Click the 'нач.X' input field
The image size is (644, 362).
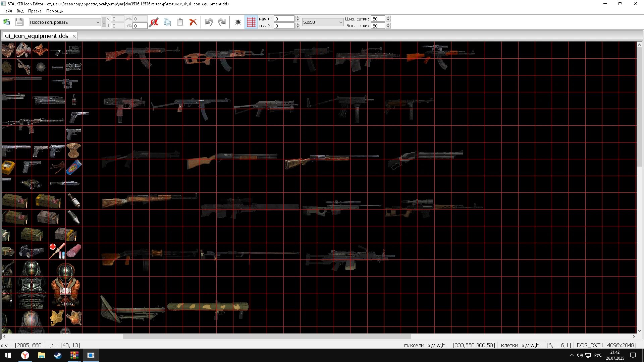click(284, 19)
